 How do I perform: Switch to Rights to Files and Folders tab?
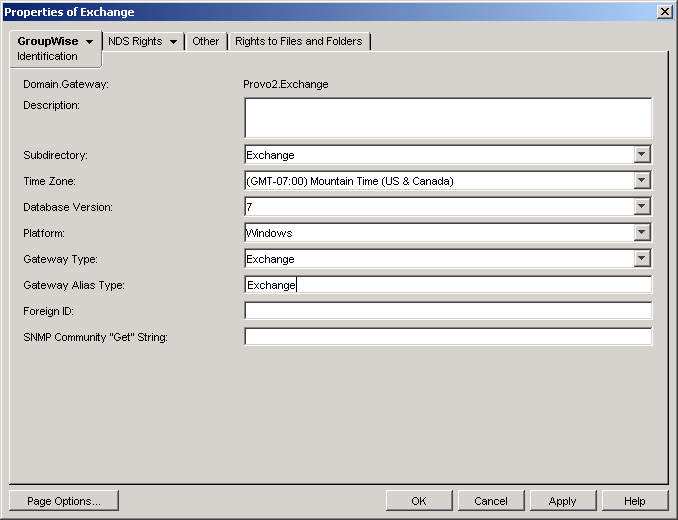click(299, 41)
